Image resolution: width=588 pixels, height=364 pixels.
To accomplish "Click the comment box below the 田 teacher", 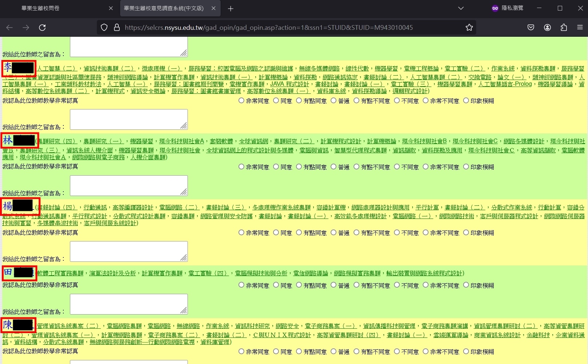I will click(x=129, y=304).
